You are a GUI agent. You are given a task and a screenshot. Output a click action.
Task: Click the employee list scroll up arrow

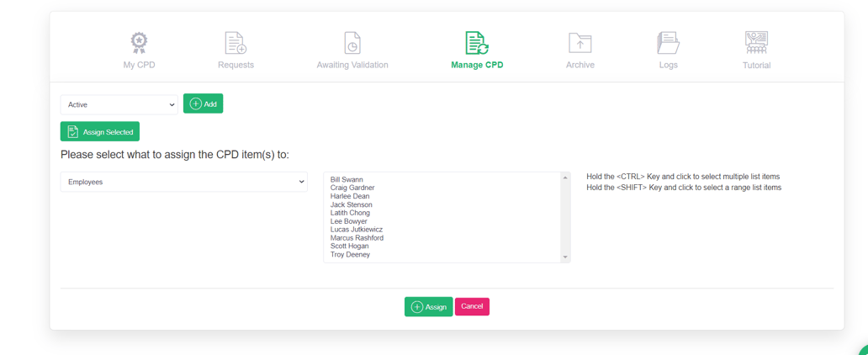(565, 177)
